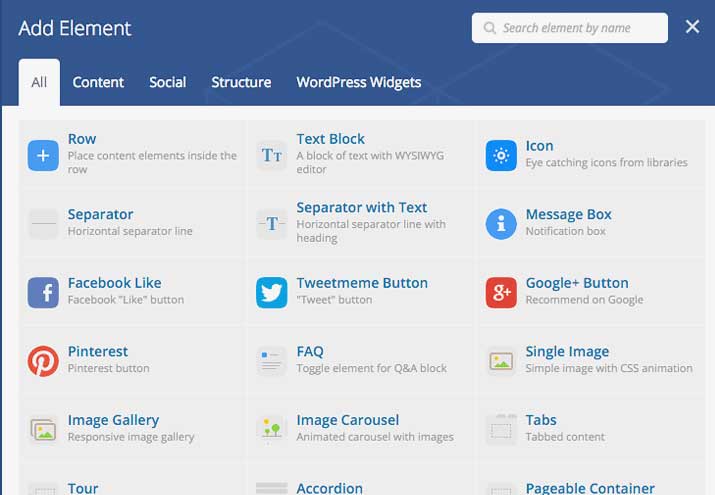Image resolution: width=715 pixels, height=495 pixels.
Task: Click the Tabs title
Action: tap(541, 420)
